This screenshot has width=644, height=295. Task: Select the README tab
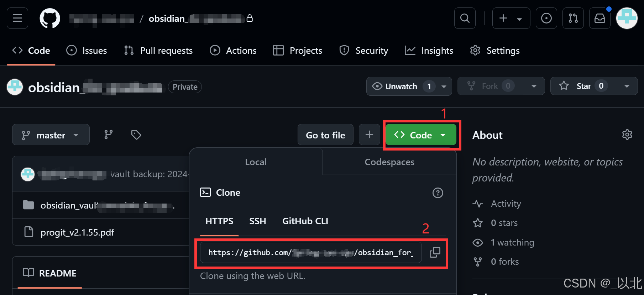(50, 273)
